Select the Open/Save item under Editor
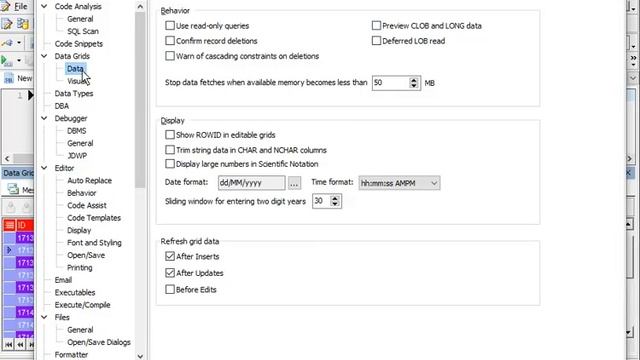The height and width of the screenshot is (360, 640). [x=86, y=255]
